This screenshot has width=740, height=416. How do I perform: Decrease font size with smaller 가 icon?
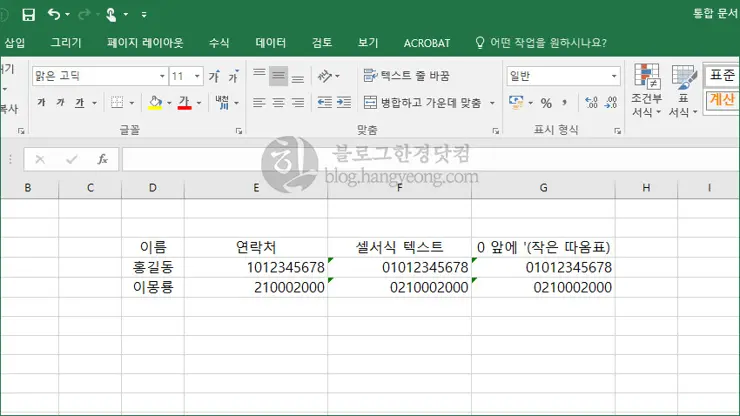(x=234, y=76)
